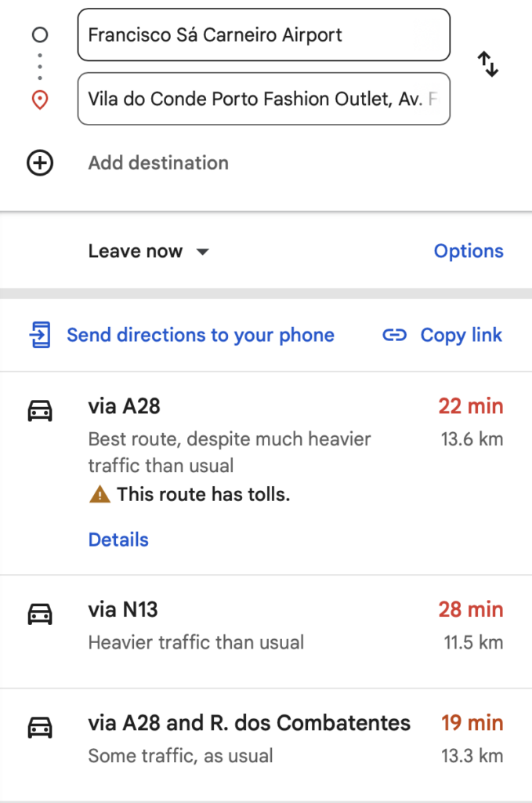Open Details for the A28 route

point(118,540)
